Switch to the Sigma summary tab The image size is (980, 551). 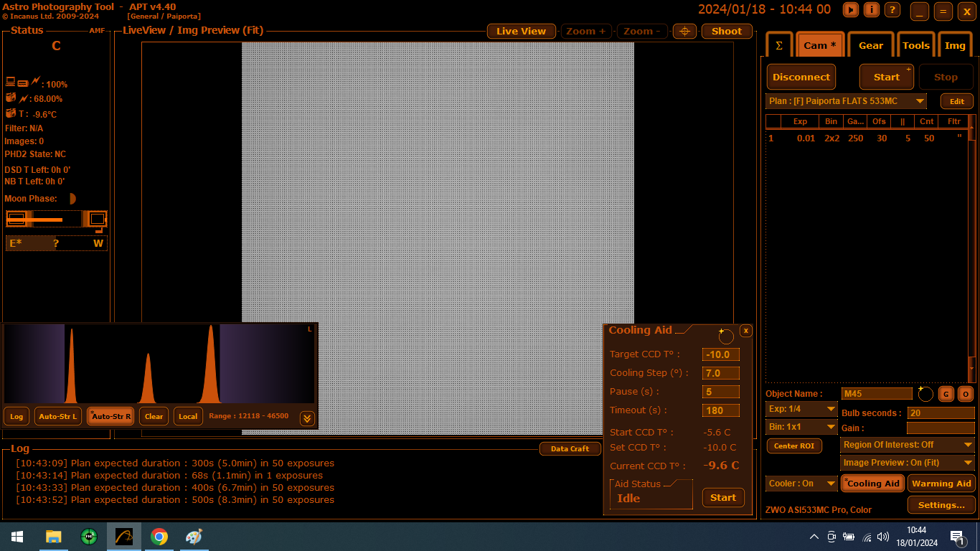(779, 45)
